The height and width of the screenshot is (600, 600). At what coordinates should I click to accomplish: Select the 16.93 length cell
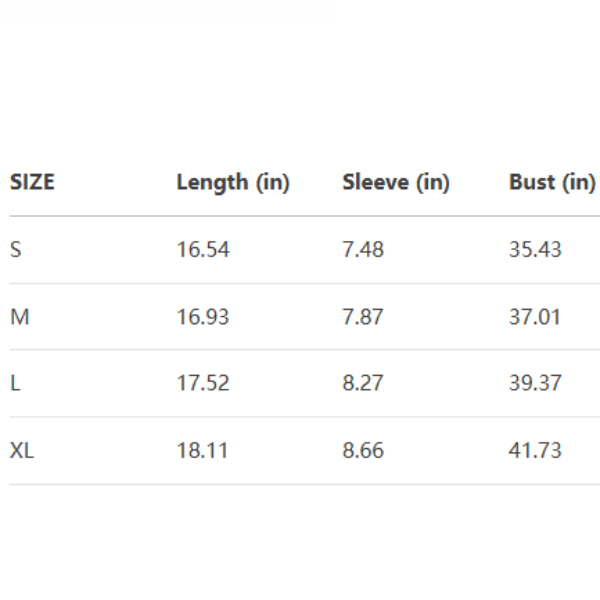pyautogui.click(x=203, y=317)
